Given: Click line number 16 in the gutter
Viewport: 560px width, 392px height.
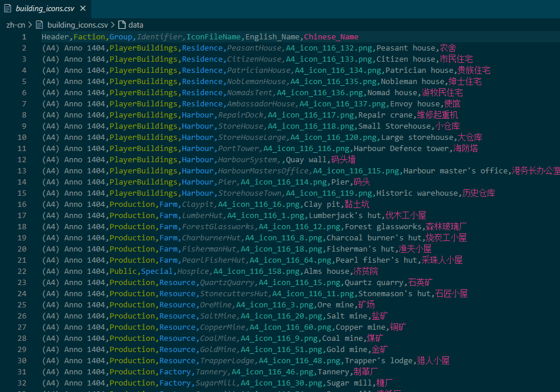Looking at the screenshot, I should click(x=22, y=205).
